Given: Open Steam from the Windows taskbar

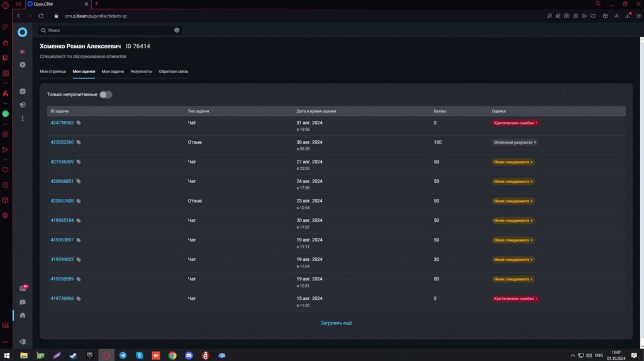Looking at the screenshot, I should point(73,355).
